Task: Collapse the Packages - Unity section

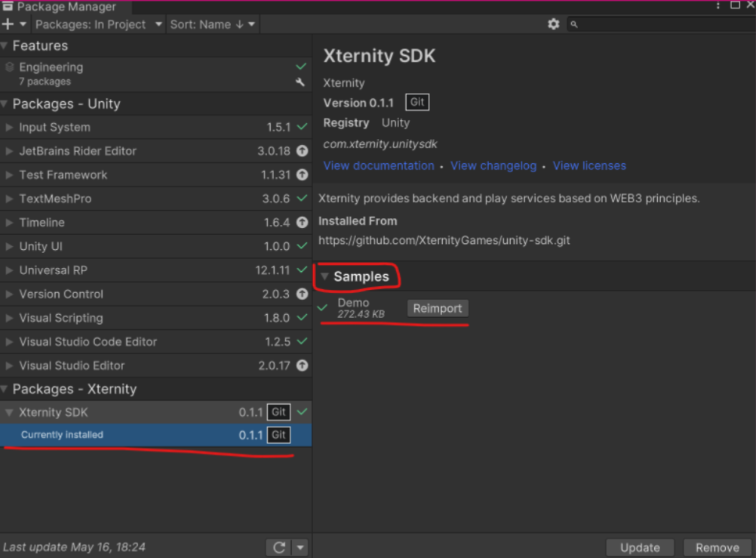Action: tap(5, 103)
